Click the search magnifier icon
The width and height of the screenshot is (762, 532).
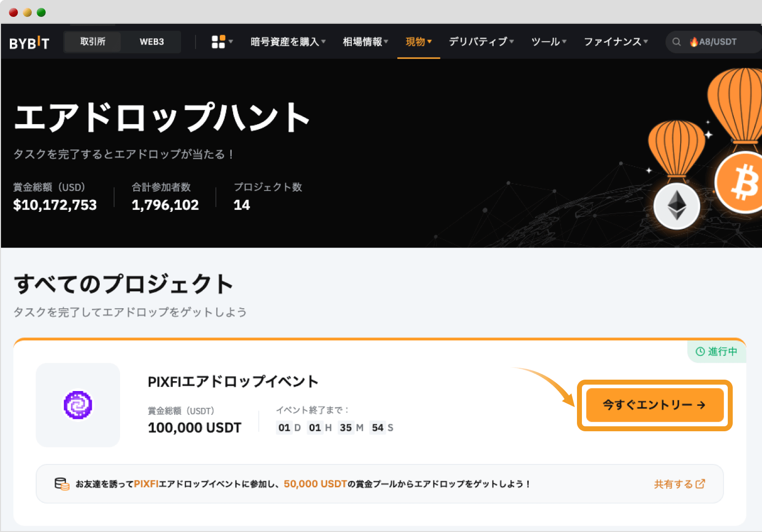(x=676, y=42)
